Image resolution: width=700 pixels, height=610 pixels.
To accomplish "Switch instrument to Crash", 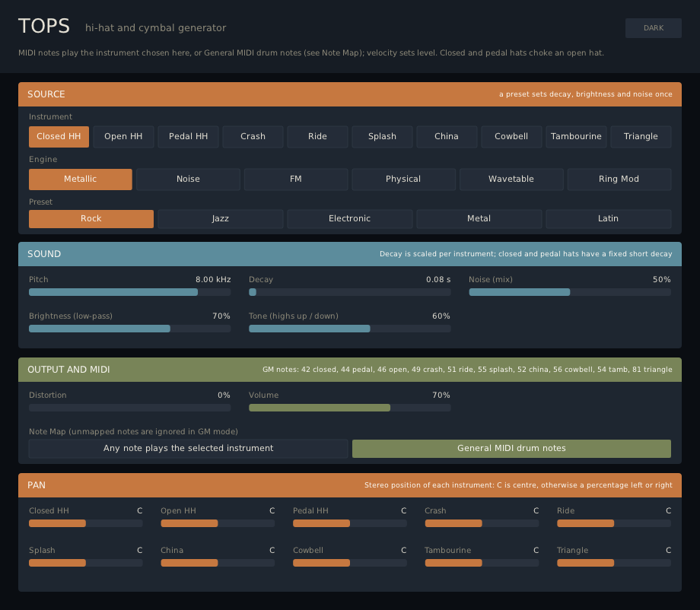I will click(x=253, y=137).
